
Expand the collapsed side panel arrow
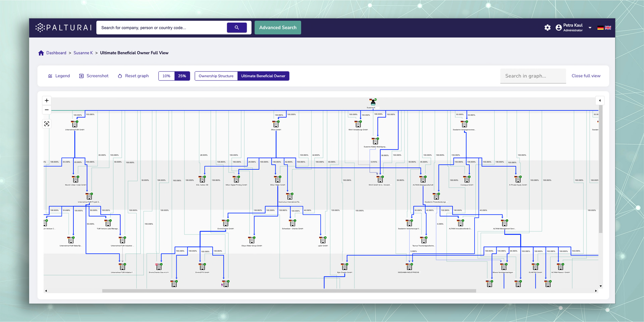click(x=600, y=101)
